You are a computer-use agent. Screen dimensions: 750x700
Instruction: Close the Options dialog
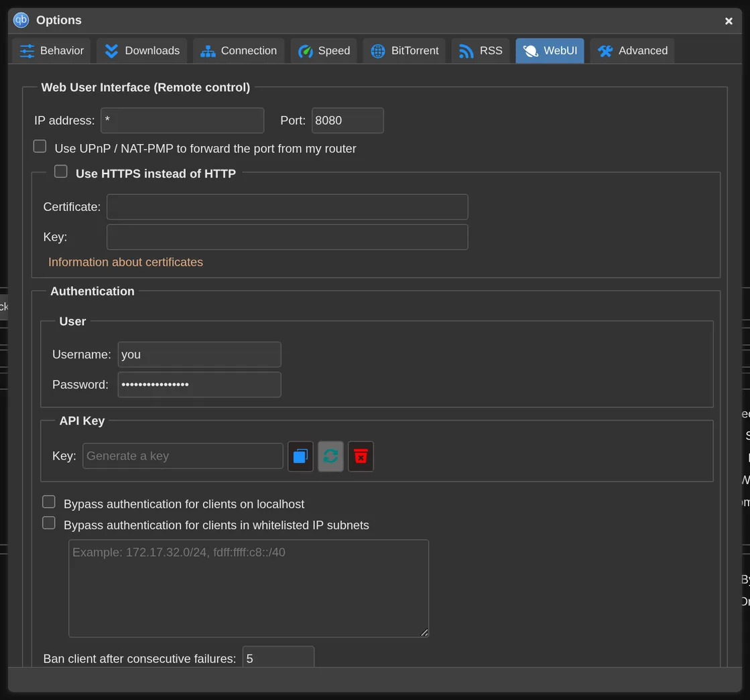729,21
